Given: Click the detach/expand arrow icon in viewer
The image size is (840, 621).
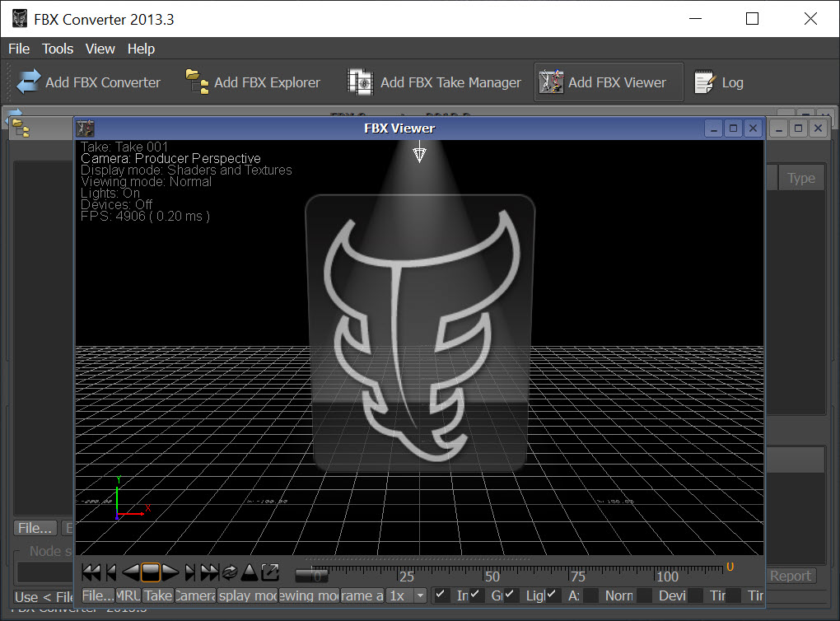Looking at the screenshot, I should coord(270,572).
